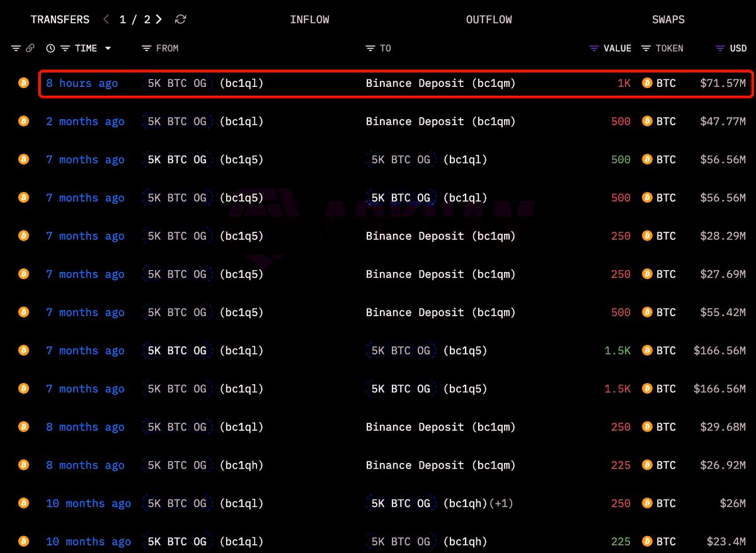This screenshot has width=756, height=553.
Task: Click the $27.69M USD amount
Action: (723, 274)
